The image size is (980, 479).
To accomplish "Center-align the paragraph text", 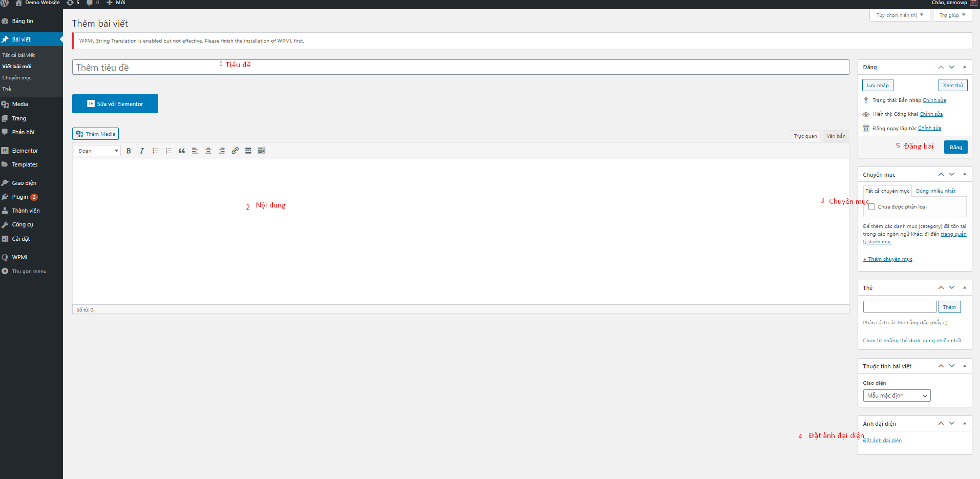I will [208, 151].
